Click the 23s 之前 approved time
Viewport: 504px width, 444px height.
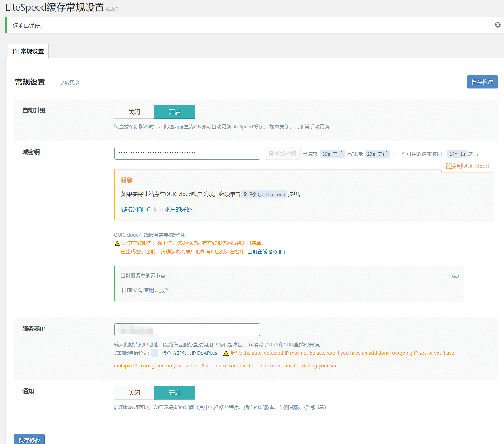click(377, 154)
